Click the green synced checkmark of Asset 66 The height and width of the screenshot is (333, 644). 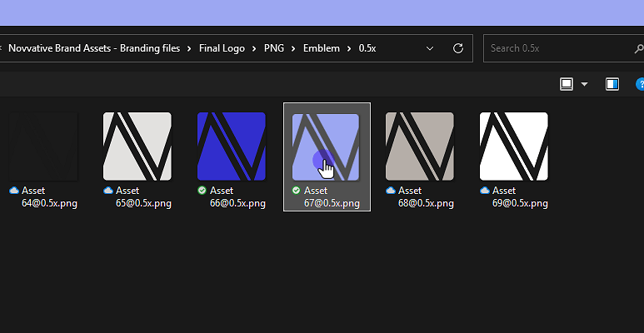(202, 191)
